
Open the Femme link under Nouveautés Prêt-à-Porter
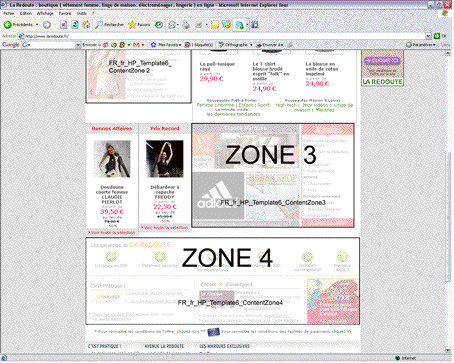click(x=205, y=105)
